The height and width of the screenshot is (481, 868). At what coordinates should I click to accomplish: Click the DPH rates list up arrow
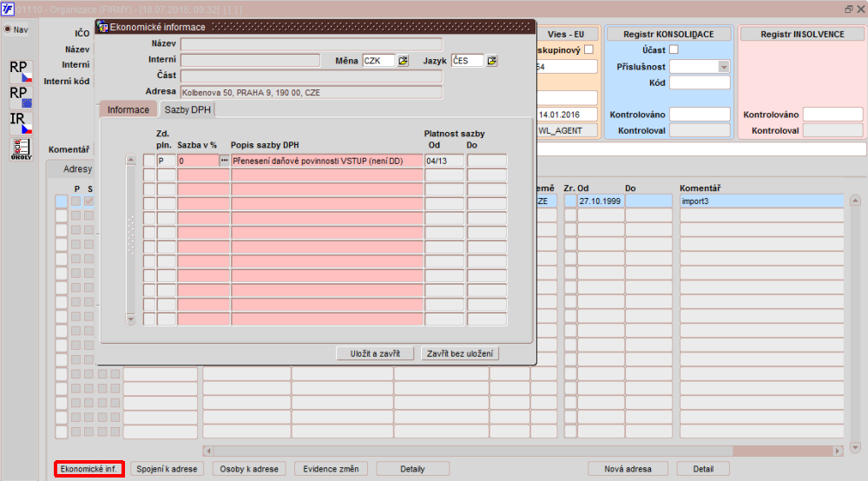click(131, 160)
